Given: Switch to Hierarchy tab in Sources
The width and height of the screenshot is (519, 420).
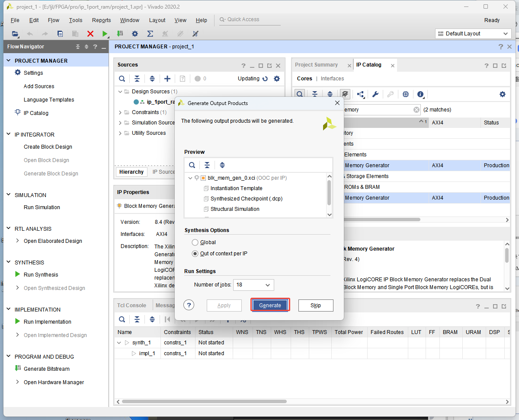Looking at the screenshot, I should click(131, 172).
